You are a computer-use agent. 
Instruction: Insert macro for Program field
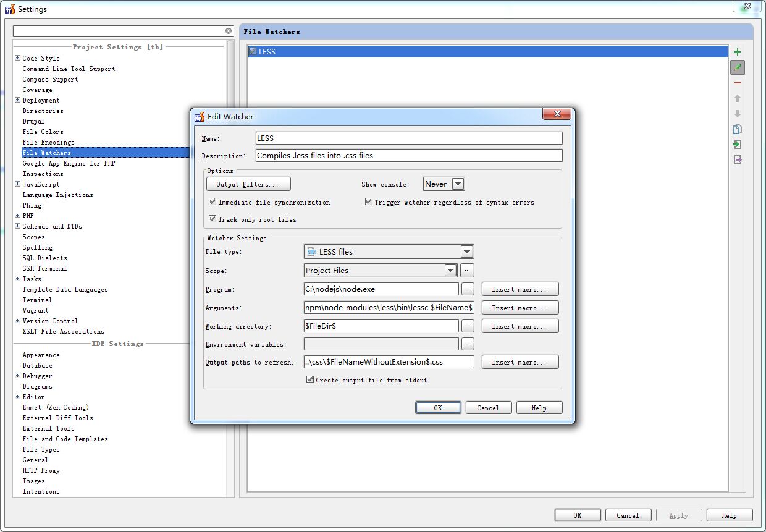click(520, 289)
